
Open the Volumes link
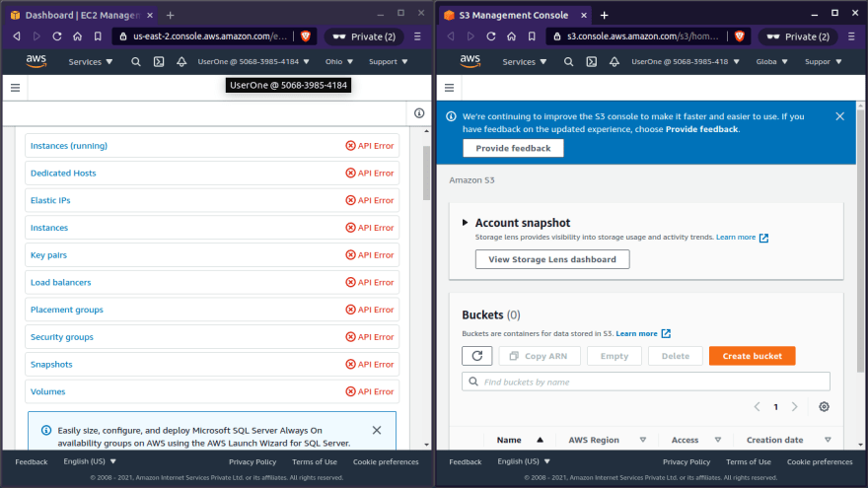pos(47,391)
